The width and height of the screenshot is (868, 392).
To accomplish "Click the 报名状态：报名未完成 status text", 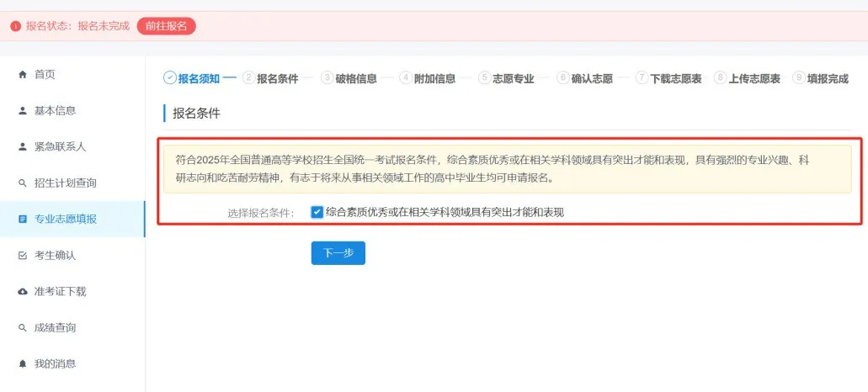I will tap(77, 26).
